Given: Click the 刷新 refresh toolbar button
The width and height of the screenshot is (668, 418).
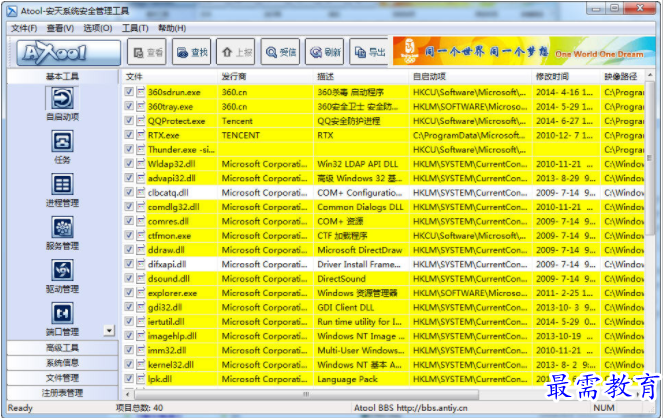Looking at the screenshot, I should point(325,52).
